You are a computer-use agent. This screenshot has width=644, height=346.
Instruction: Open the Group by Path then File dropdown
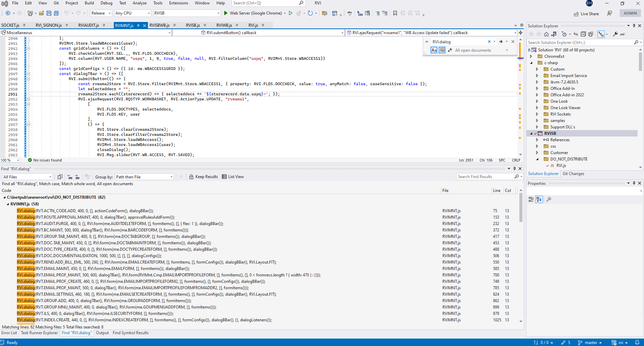144,177
